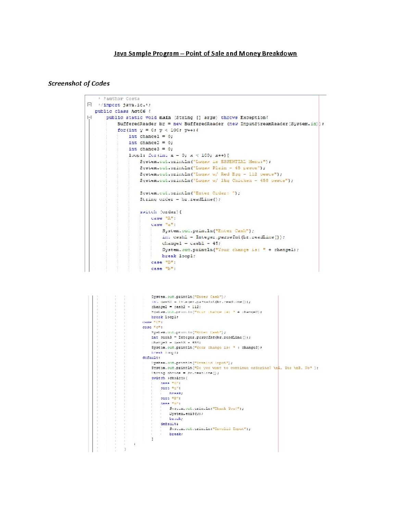
Task: Click the title "Java Sample Program – Point of Sale and Money Breakdown"
Action: 206,53
